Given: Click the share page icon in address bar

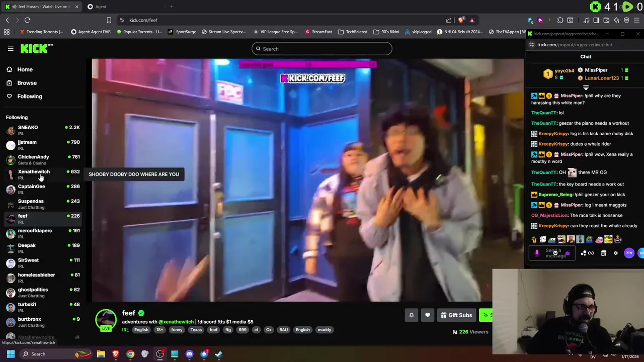Looking at the screenshot, I should pos(449,20).
